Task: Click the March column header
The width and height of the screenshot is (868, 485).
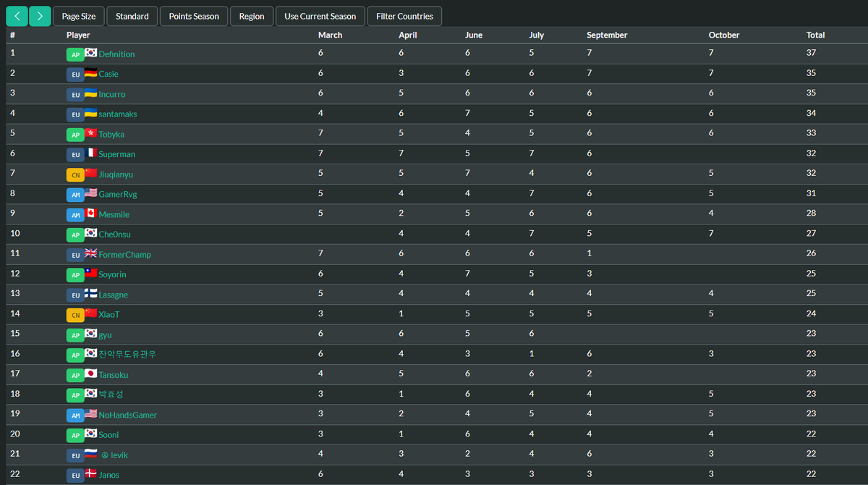Action: pyautogui.click(x=330, y=35)
